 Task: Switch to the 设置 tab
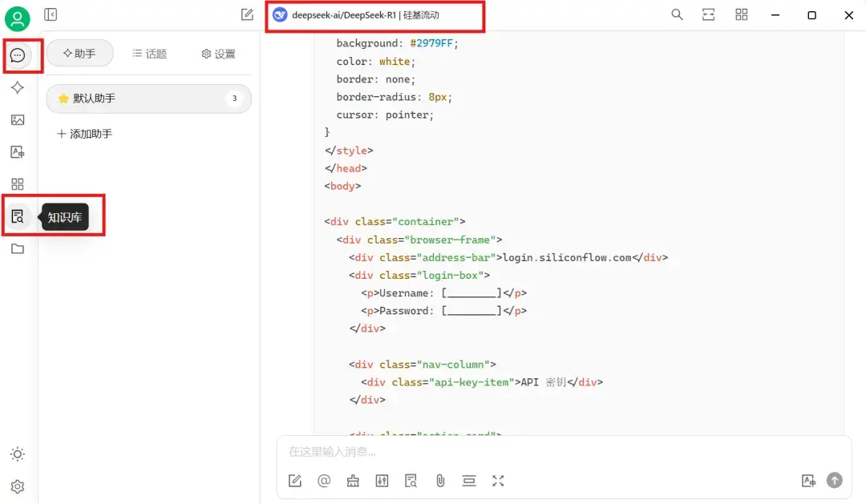[219, 54]
